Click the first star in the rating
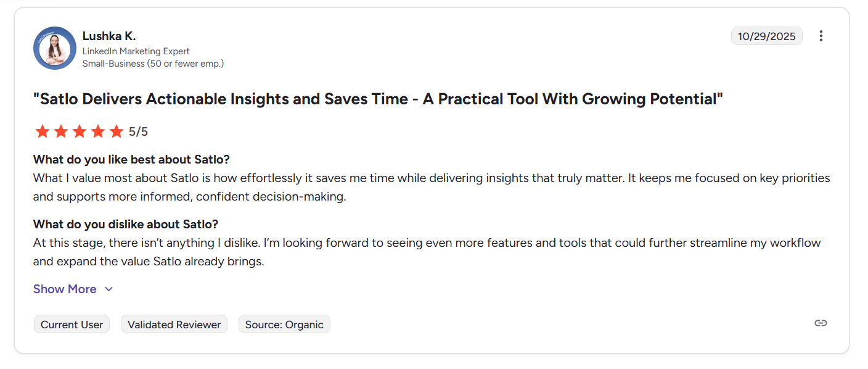This screenshot has height=369, width=868. (43, 131)
